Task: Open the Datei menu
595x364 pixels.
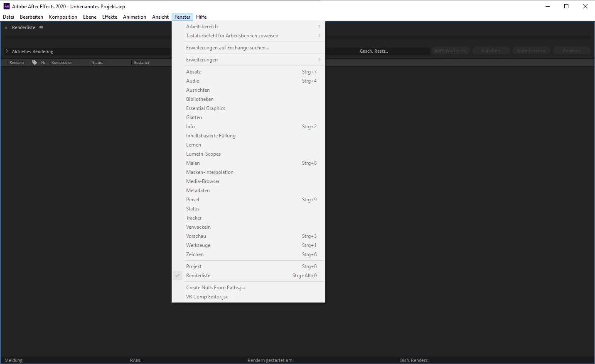Action: pos(9,17)
